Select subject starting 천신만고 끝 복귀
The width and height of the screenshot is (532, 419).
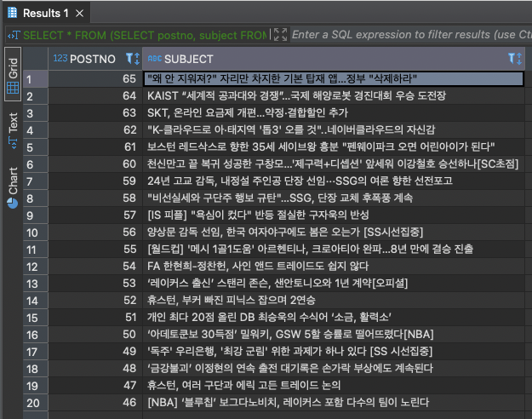334,164
